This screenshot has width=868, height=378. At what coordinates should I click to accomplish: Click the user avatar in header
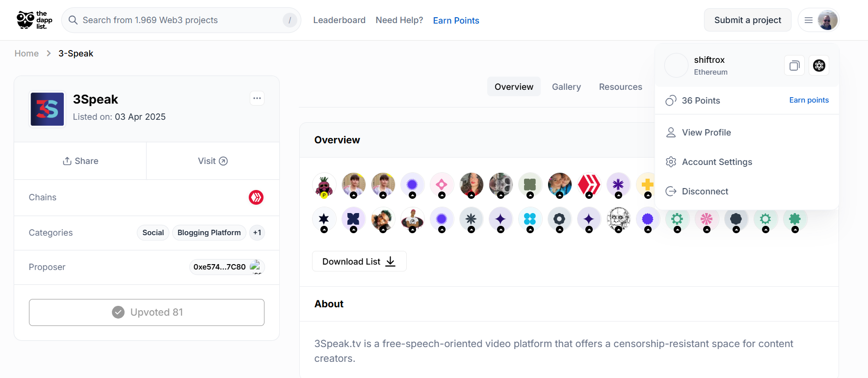coord(827,20)
